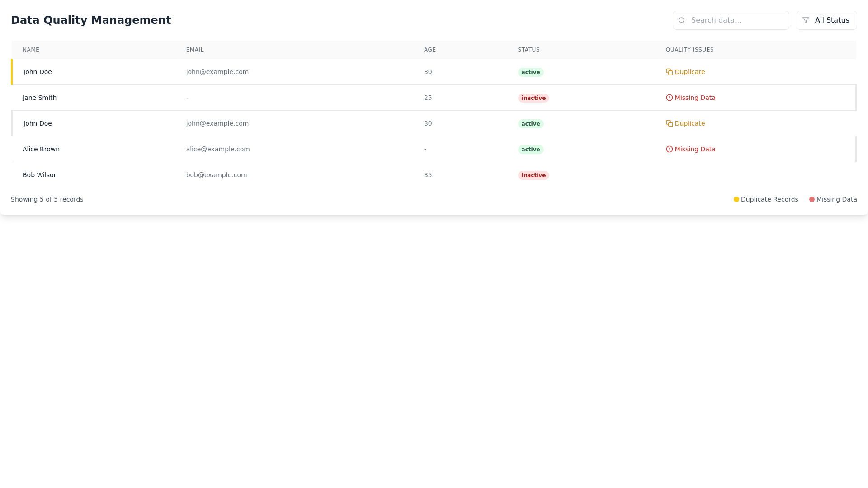The height and width of the screenshot is (488, 868).
Task: Click Duplicate icon in second John Doe row
Action: click(670, 123)
